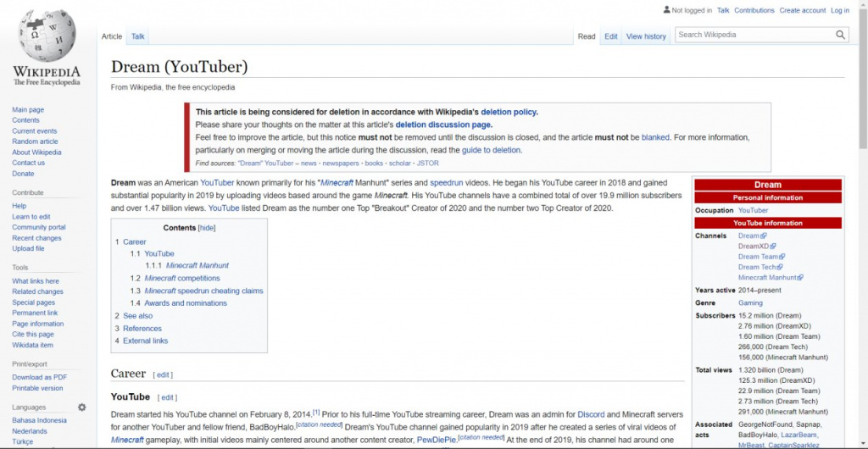Open Community portal link
Image resolution: width=868 pixels, height=449 pixels.
click(39, 227)
